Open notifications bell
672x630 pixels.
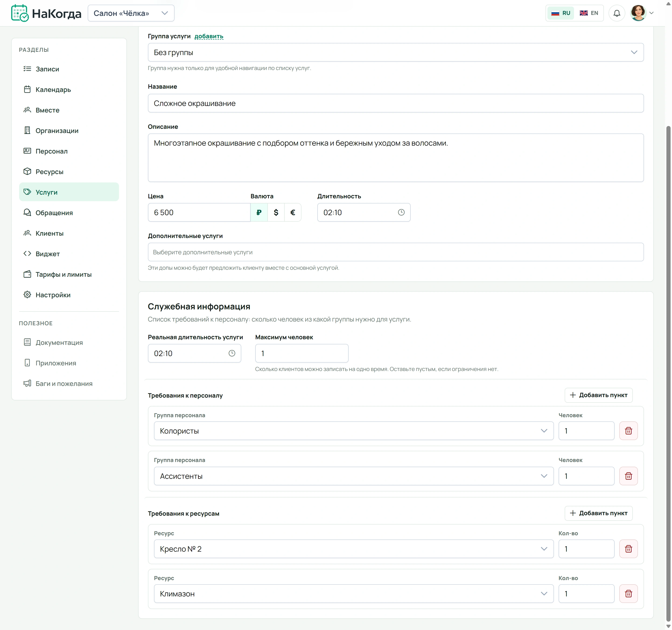[x=616, y=13]
